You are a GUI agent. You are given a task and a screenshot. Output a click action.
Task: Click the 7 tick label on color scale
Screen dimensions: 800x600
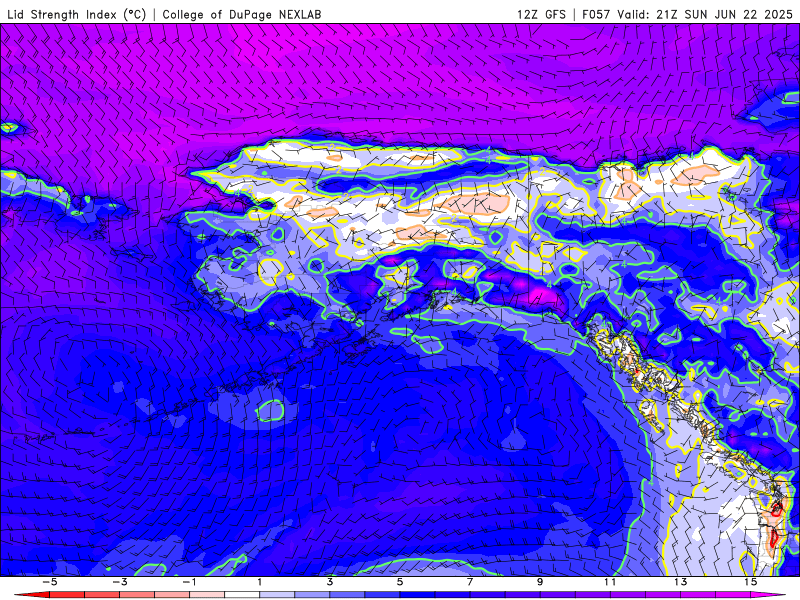(470, 582)
